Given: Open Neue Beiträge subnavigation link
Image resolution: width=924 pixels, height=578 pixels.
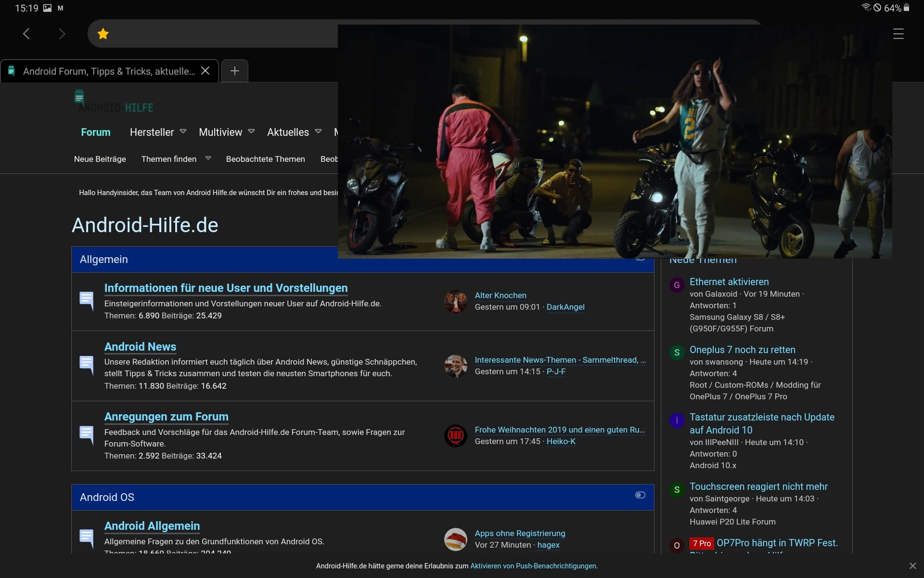Looking at the screenshot, I should point(100,159).
